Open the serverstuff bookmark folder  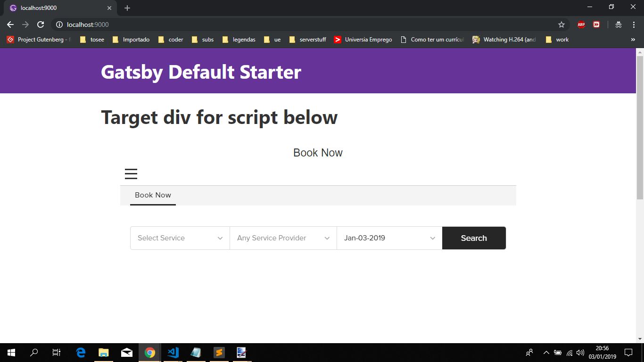[x=308, y=40]
